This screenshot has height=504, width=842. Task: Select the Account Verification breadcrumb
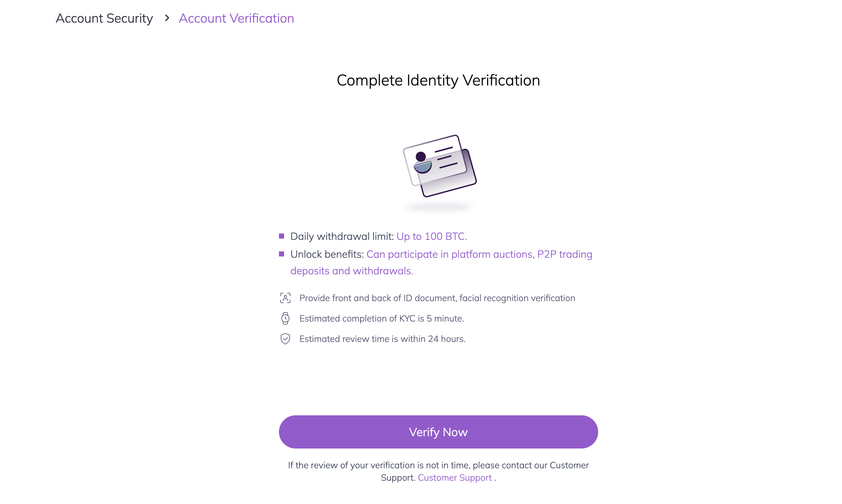tap(236, 18)
